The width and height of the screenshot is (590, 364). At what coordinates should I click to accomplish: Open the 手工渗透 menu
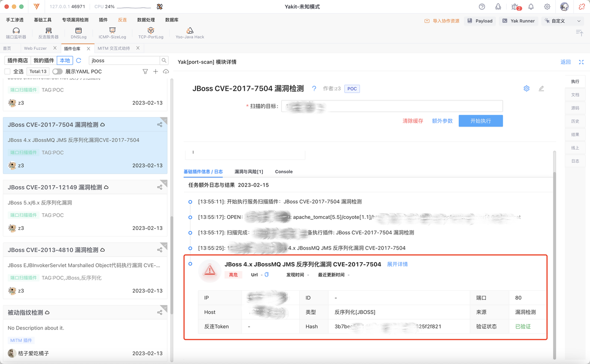click(x=15, y=20)
